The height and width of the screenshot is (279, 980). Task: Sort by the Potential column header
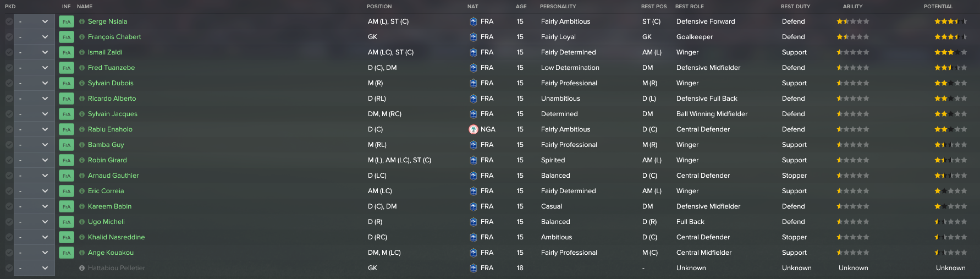[x=938, y=7]
